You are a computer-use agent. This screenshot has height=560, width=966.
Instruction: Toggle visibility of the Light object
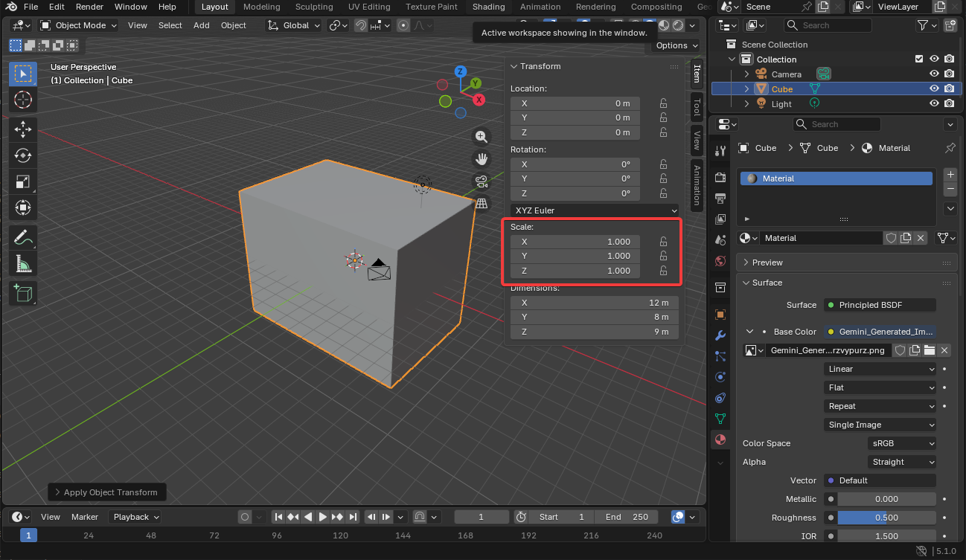point(934,104)
